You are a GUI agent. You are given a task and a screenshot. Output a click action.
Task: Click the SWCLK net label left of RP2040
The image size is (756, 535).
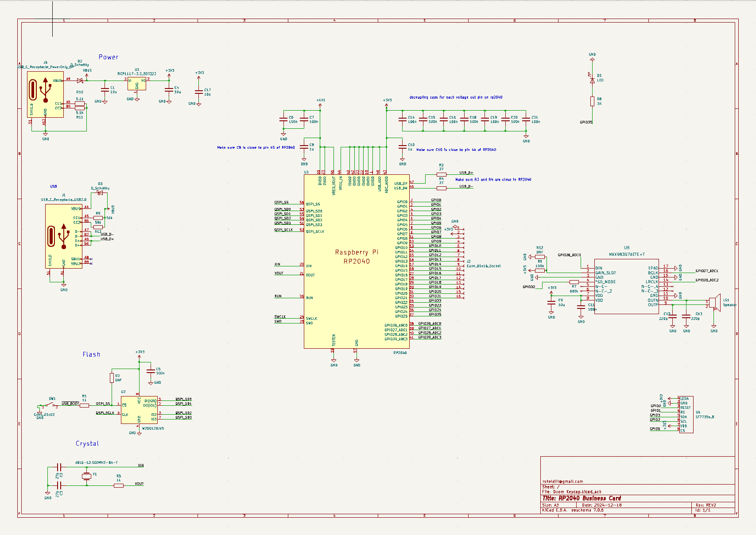pos(280,317)
